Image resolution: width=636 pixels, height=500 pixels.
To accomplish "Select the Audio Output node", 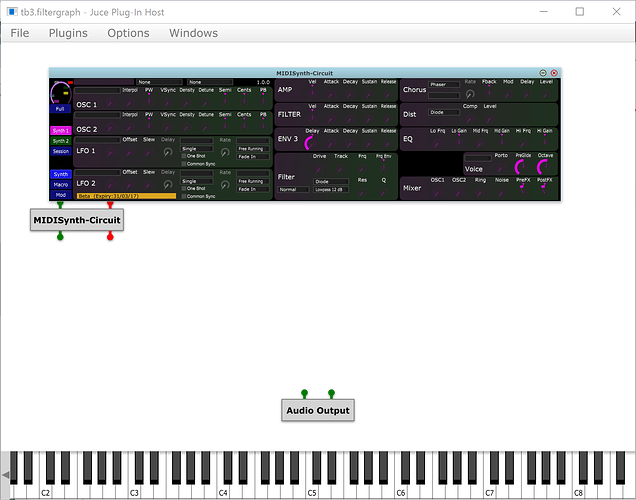I will tap(318, 410).
